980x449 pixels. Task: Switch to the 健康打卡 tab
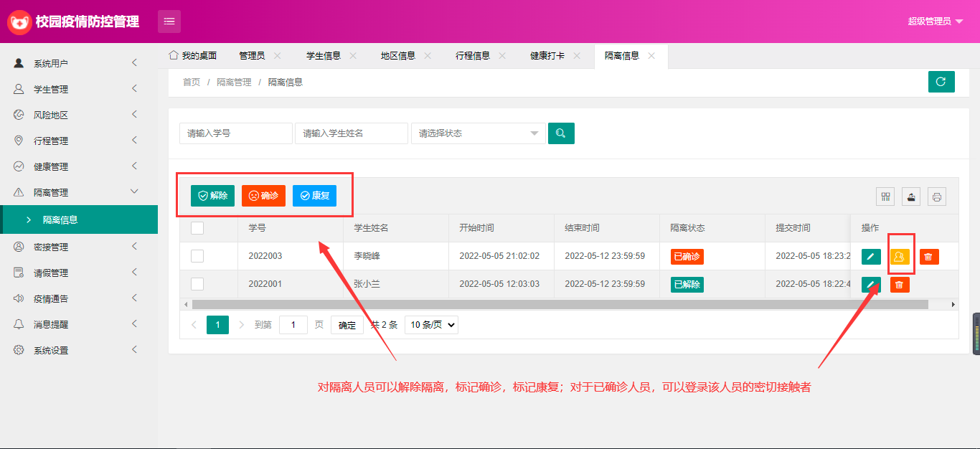point(547,55)
